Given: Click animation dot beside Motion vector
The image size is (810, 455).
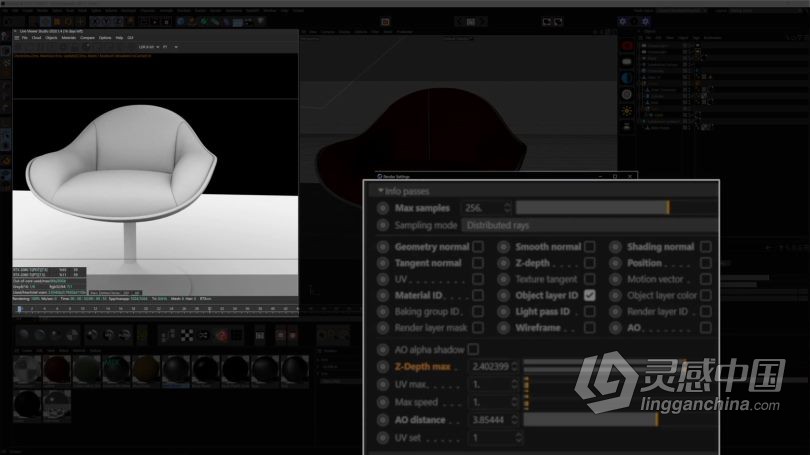Looking at the screenshot, I should click(x=615, y=279).
